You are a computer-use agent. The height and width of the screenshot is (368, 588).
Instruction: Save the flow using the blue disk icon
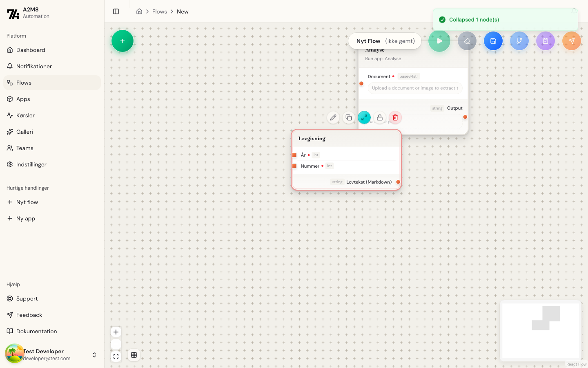pos(493,41)
